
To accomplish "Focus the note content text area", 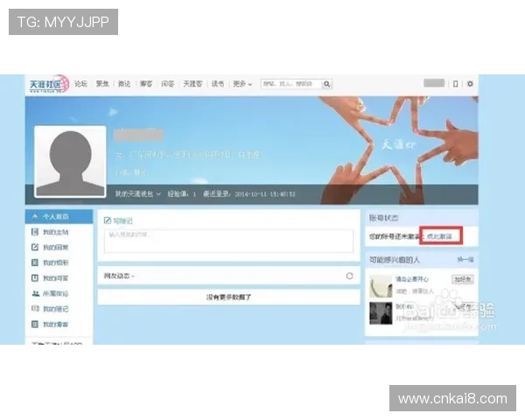I will coord(228,241).
